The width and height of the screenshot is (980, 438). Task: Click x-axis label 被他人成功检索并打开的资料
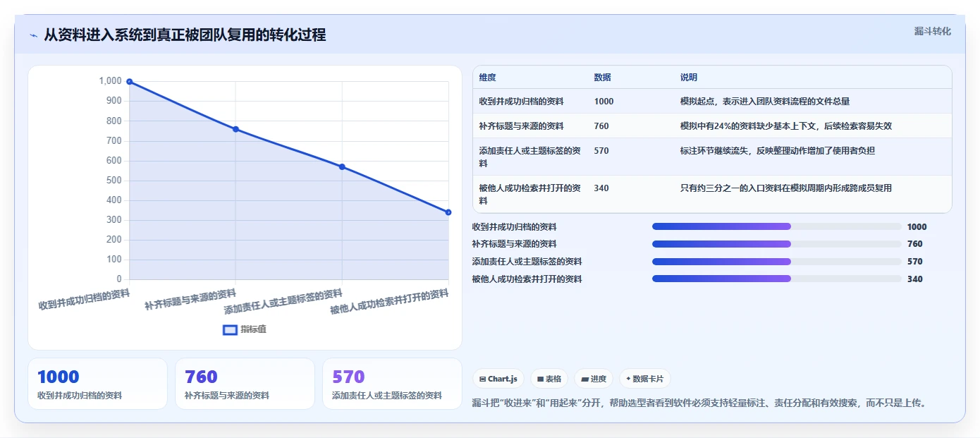click(389, 302)
